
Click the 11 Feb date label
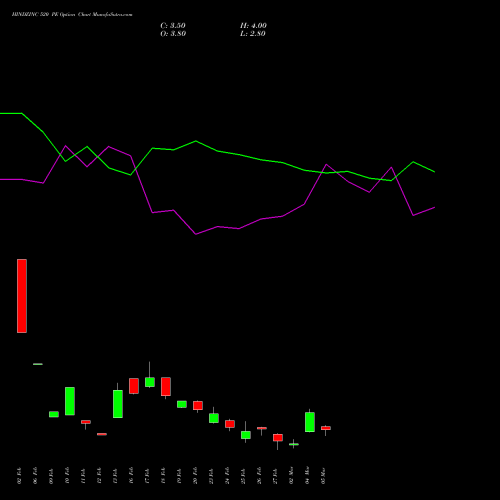83,476
